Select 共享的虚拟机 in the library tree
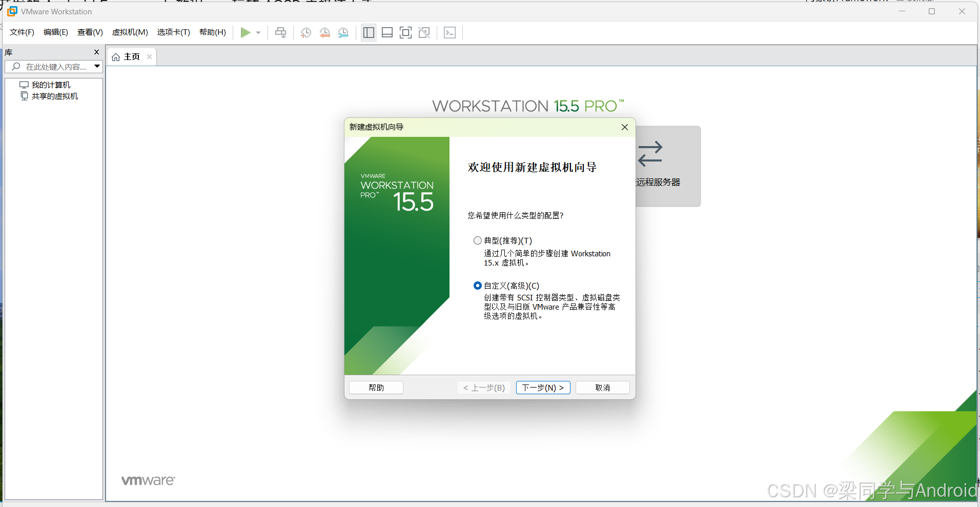 click(49, 96)
